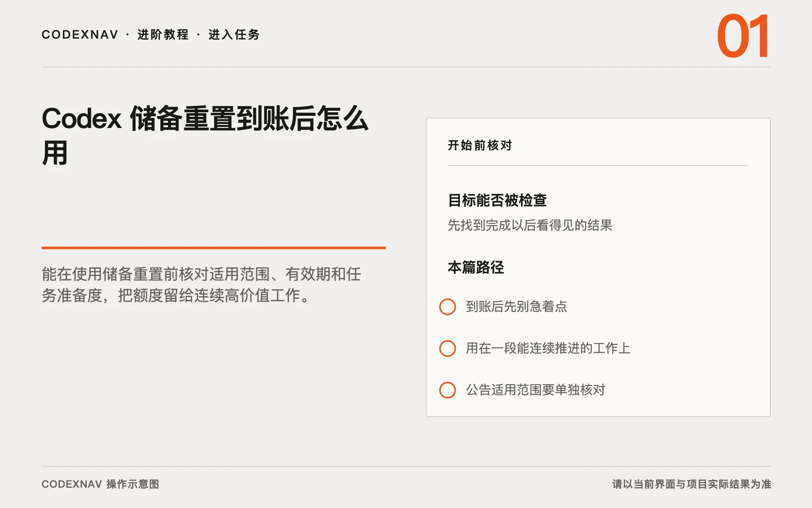The height and width of the screenshot is (508, 812).
Task: Click the 开始前核对 panel heading
Action: [480, 145]
